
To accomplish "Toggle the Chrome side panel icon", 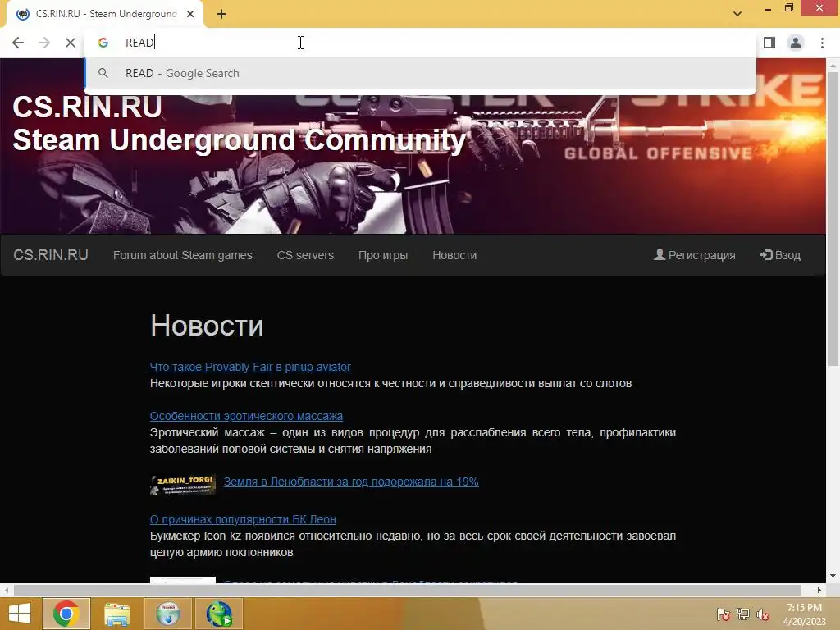I will (769, 43).
